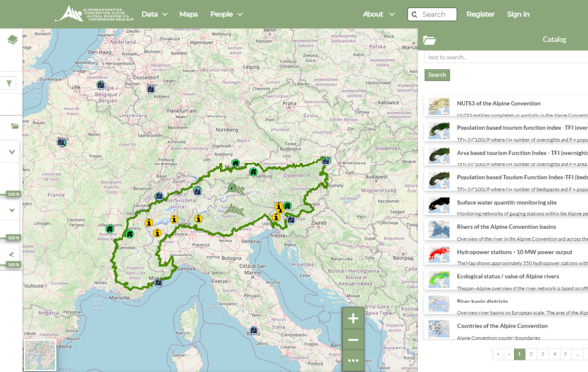The image size is (588, 372).
Task: Expand the Data dropdown menu
Action: [154, 14]
